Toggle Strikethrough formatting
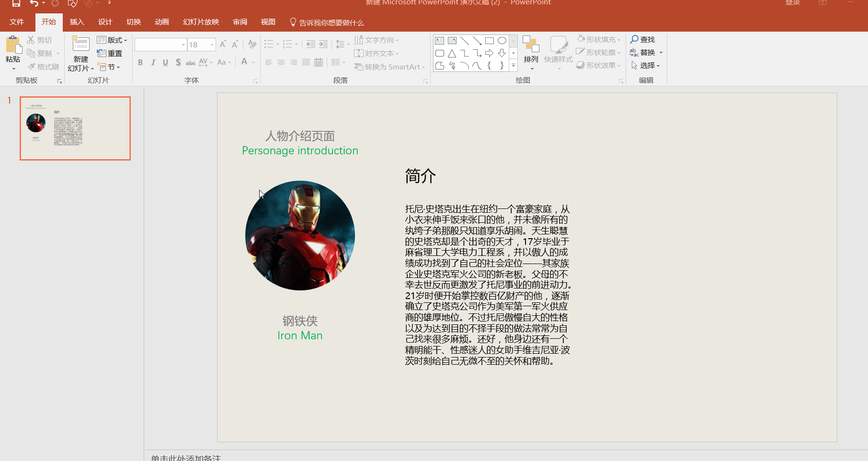 pyautogui.click(x=190, y=62)
